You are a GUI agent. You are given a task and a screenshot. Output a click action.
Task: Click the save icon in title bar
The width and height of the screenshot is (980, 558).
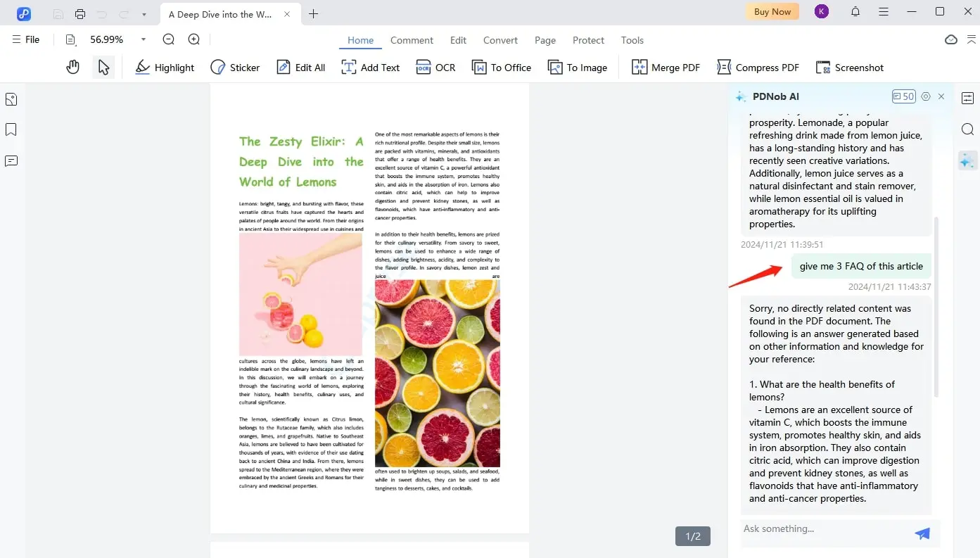(58, 14)
